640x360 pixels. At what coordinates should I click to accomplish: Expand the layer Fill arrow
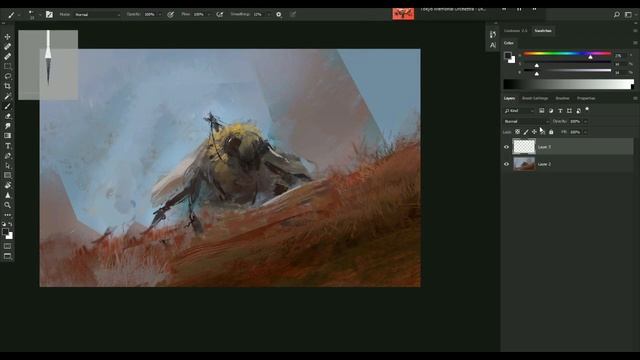(585, 132)
